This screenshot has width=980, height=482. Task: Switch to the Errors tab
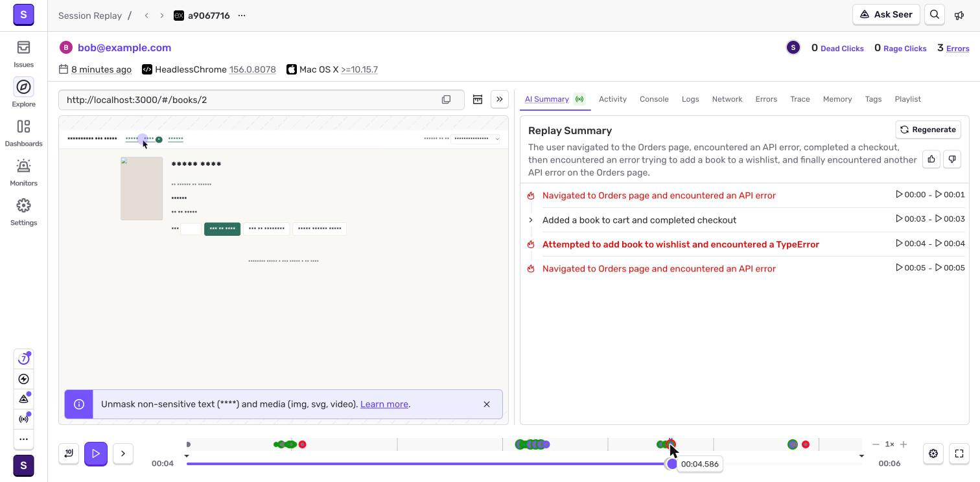tap(766, 99)
